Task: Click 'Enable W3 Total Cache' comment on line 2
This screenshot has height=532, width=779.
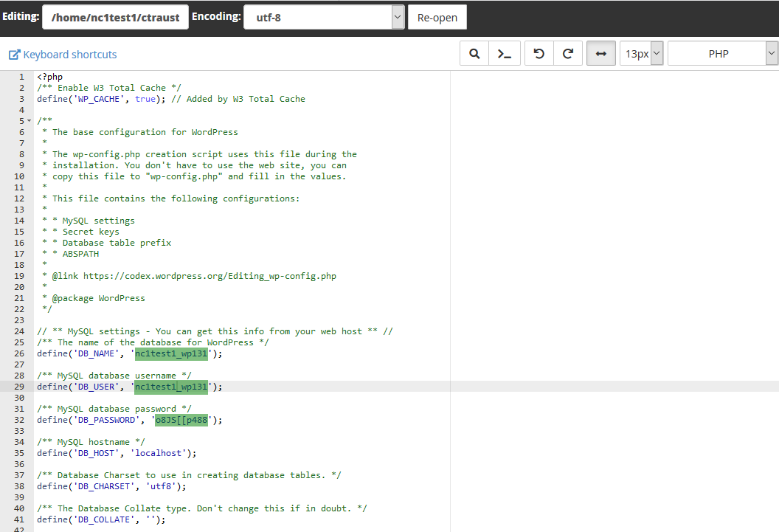Action: click(x=108, y=88)
